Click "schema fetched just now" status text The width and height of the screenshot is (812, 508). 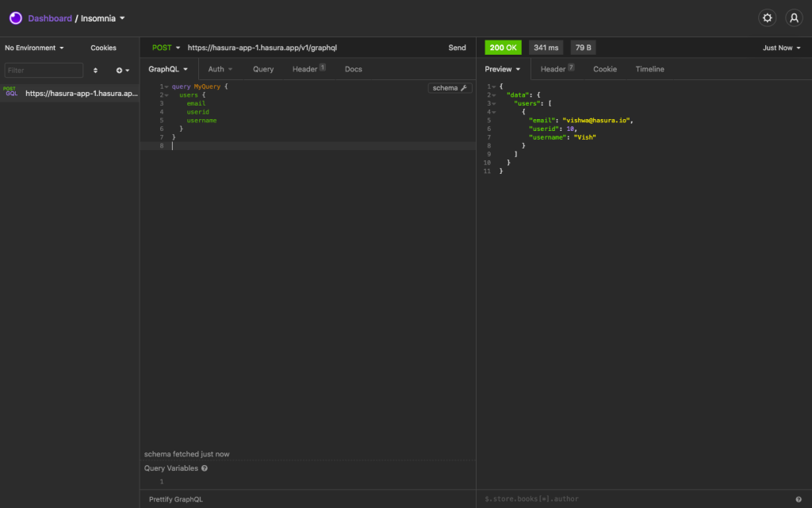(x=187, y=454)
